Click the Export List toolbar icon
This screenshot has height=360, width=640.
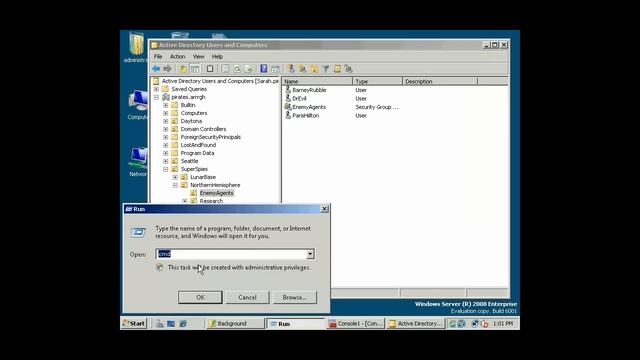point(249,69)
